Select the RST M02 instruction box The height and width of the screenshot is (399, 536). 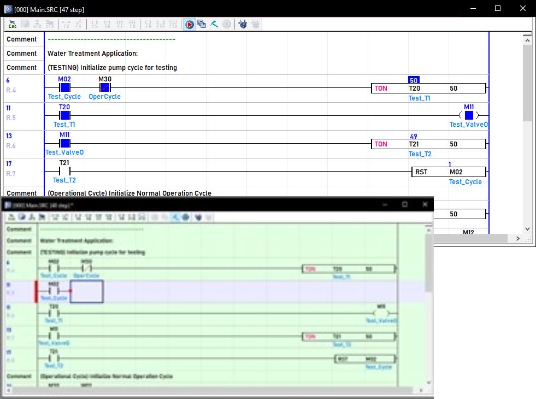point(448,172)
